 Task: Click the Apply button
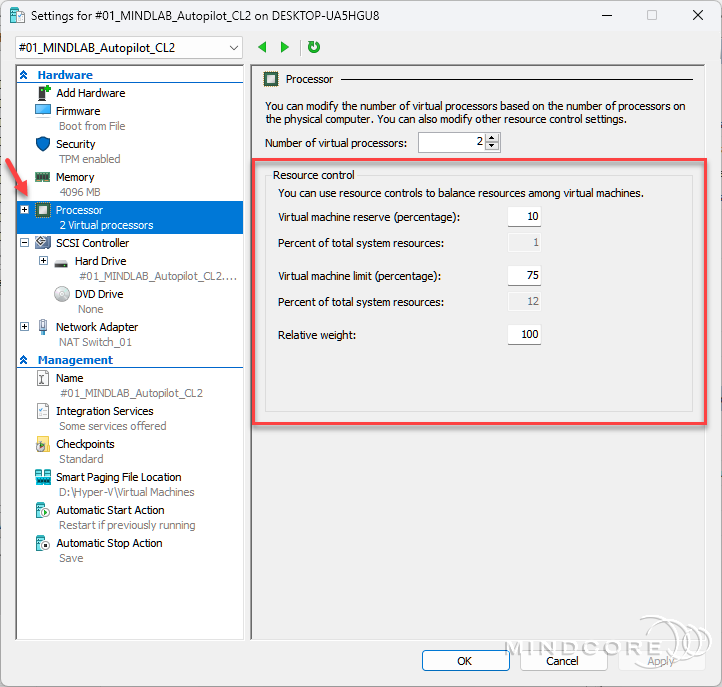[x=661, y=661]
